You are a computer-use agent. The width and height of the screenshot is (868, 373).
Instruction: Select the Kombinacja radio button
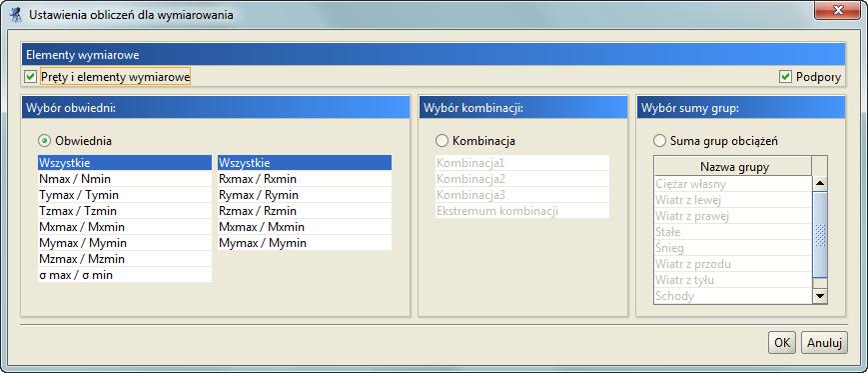441,141
